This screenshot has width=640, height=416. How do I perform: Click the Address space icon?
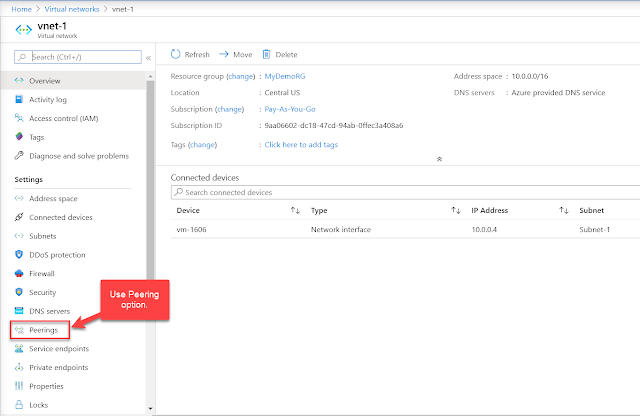(19, 198)
